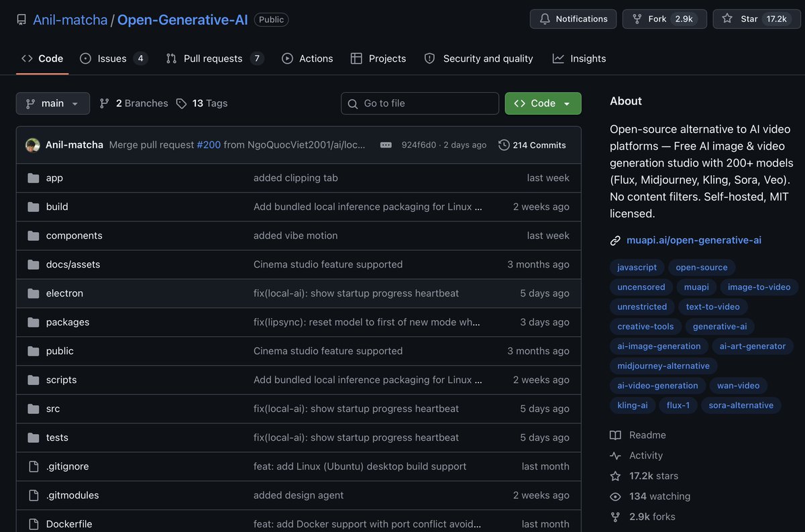Select the image-to-video topic tag
The image size is (805, 532).
pos(759,287)
